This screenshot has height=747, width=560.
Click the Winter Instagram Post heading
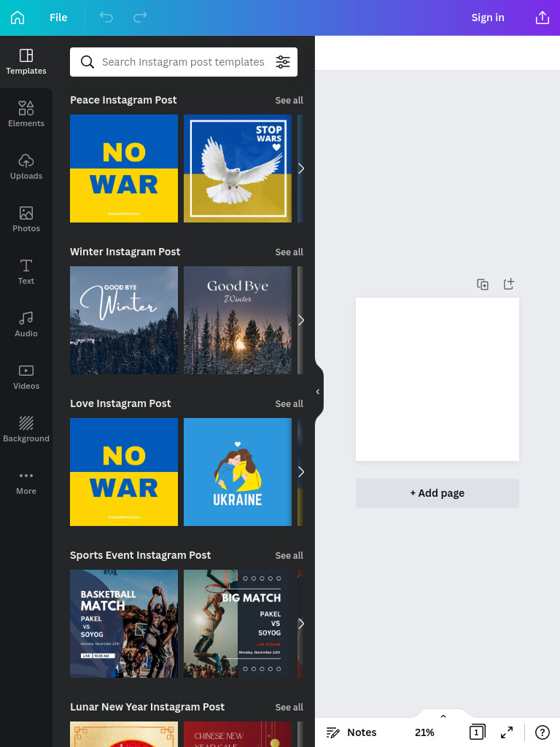(x=125, y=252)
